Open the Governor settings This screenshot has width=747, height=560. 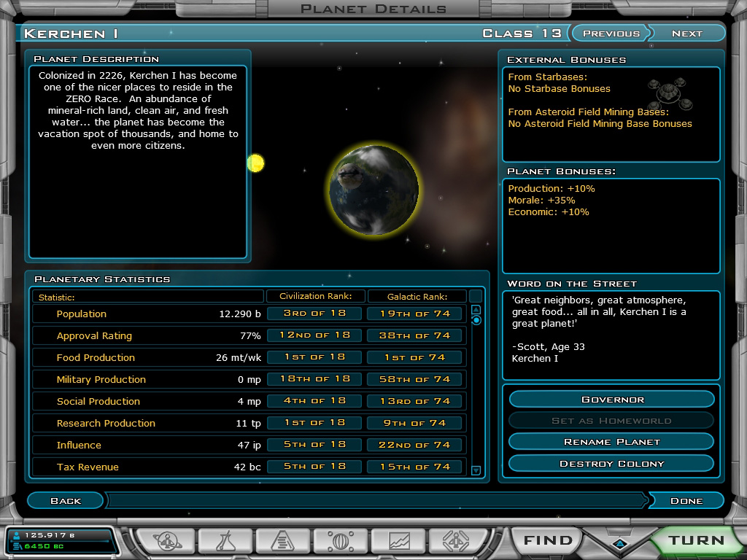pyautogui.click(x=612, y=400)
